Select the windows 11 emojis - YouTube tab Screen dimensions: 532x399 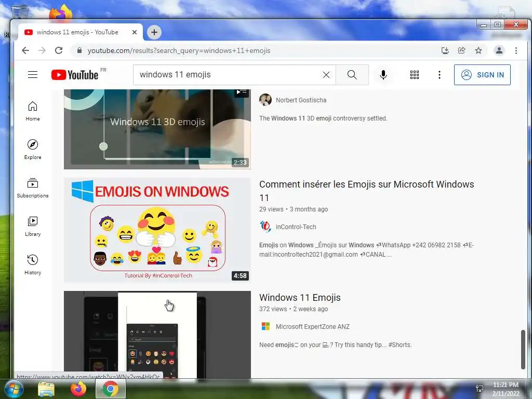(80, 32)
